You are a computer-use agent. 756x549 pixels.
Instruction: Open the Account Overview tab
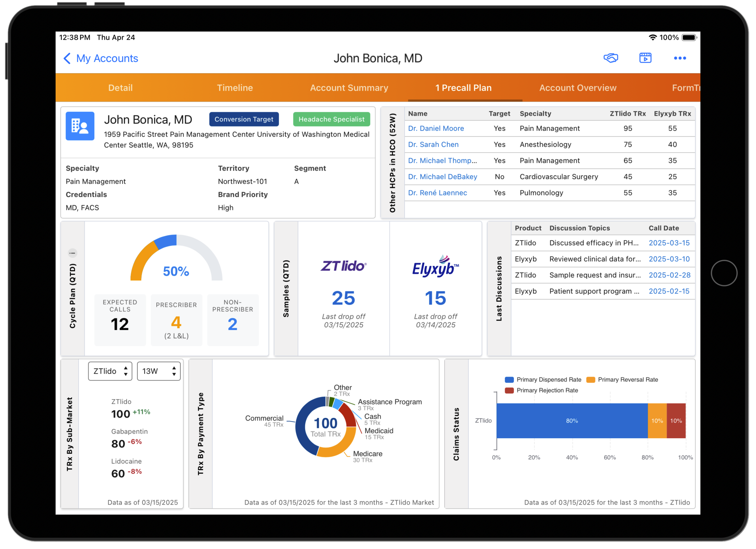(x=578, y=88)
